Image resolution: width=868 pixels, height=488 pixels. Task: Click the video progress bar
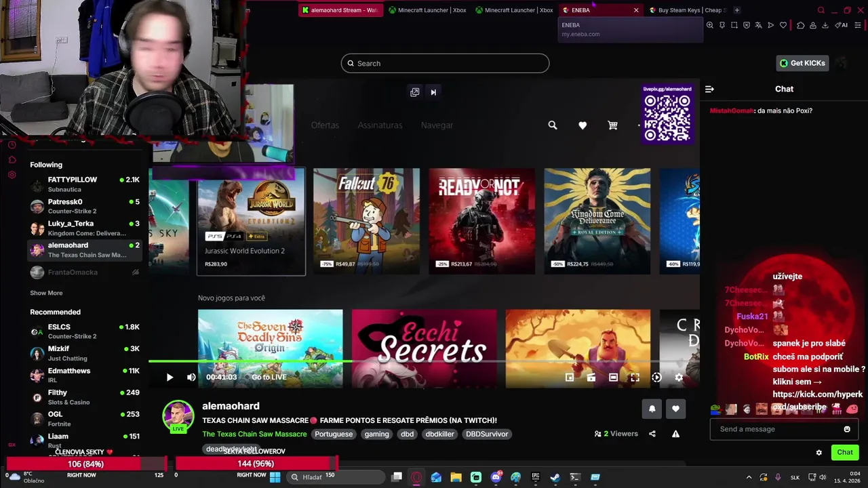click(x=424, y=363)
